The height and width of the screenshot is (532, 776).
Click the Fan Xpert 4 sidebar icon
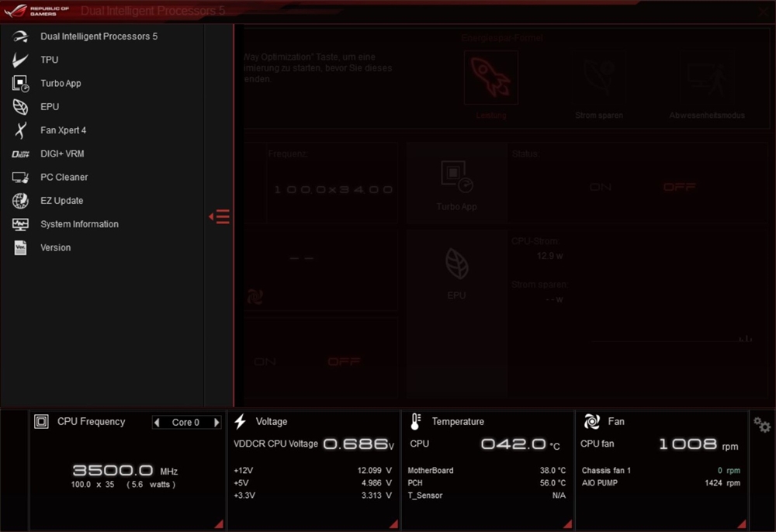click(x=20, y=130)
